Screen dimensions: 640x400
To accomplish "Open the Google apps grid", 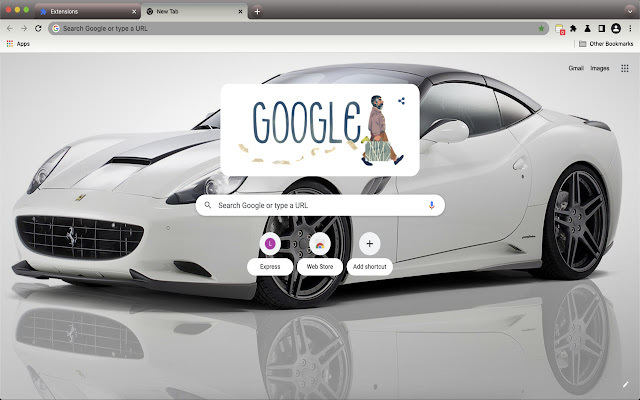I will tap(624, 69).
